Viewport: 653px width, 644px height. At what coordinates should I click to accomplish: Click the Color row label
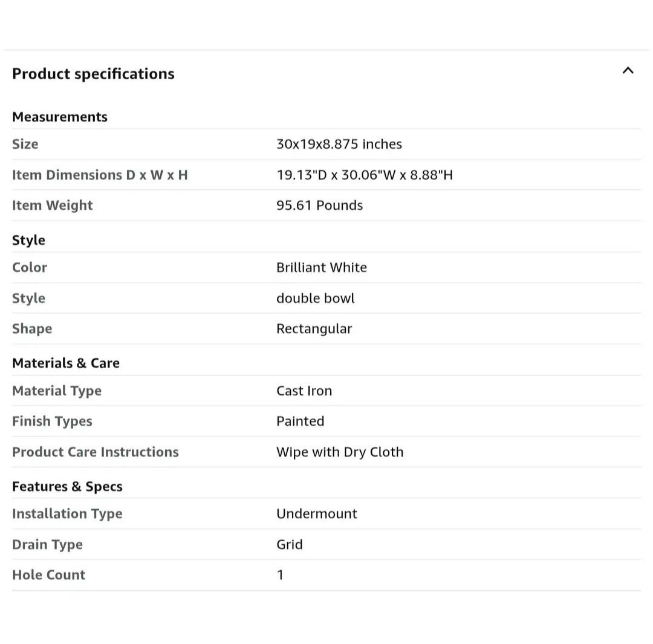(30, 267)
